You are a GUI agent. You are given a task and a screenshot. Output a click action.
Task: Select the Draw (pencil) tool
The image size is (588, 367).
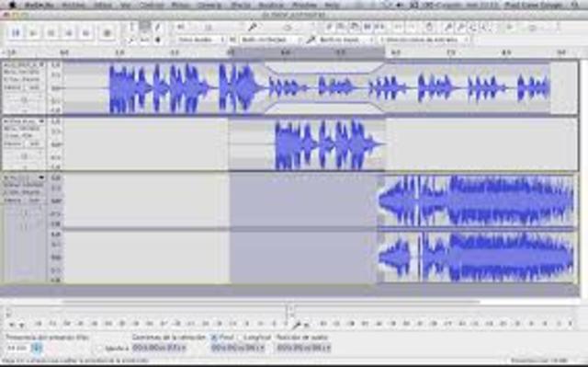[x=158, y=27]
